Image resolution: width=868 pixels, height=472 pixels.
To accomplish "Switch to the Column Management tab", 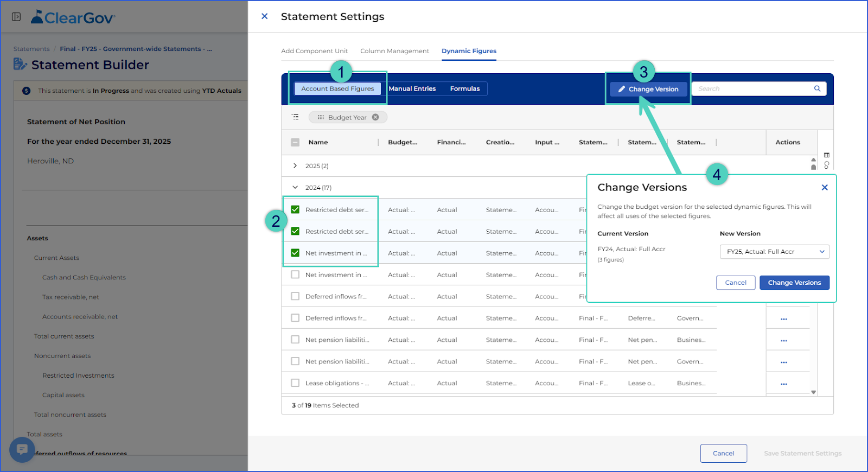I will pos(394,51).
